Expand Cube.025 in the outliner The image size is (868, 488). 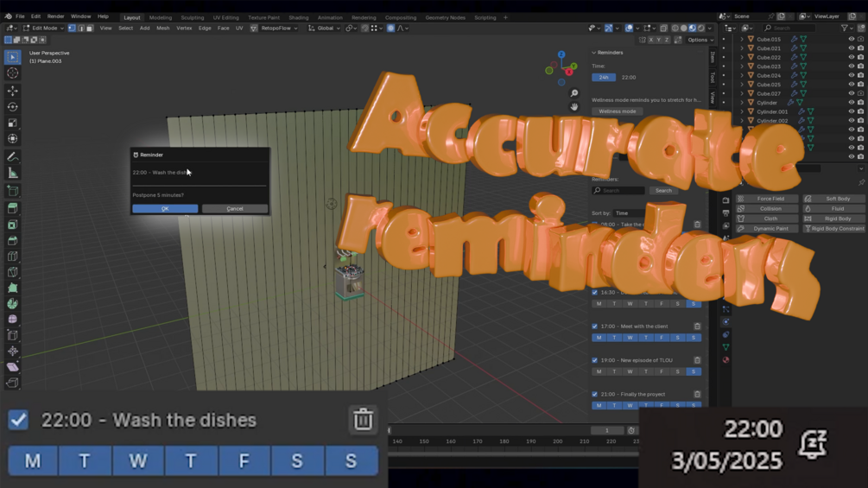(742, 85)
